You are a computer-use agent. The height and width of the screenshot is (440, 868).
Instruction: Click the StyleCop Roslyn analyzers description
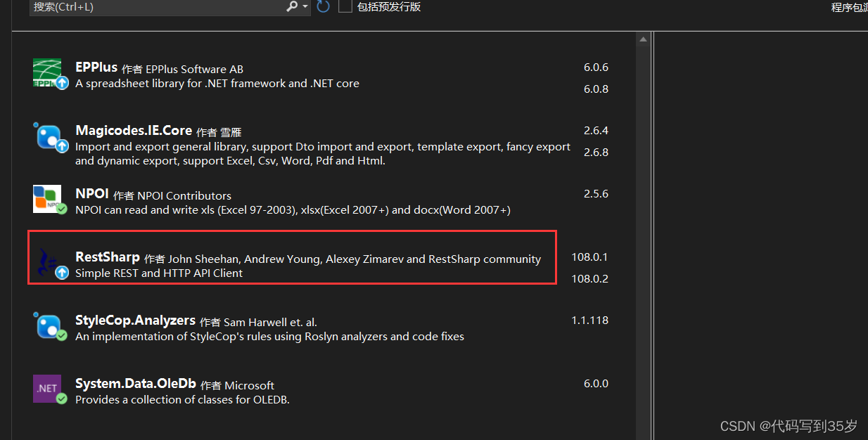(x=269, y=336)
